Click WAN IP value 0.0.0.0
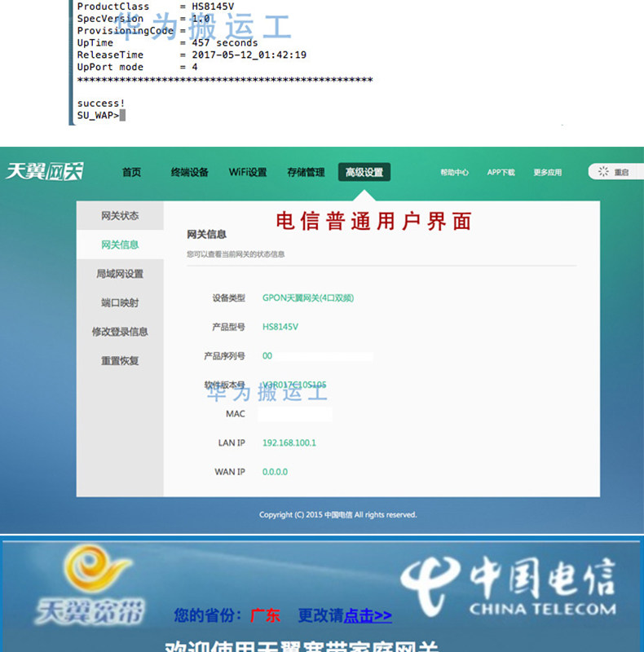Image resolution: width=644 pixels, height=652 pixels. [275, 472]
